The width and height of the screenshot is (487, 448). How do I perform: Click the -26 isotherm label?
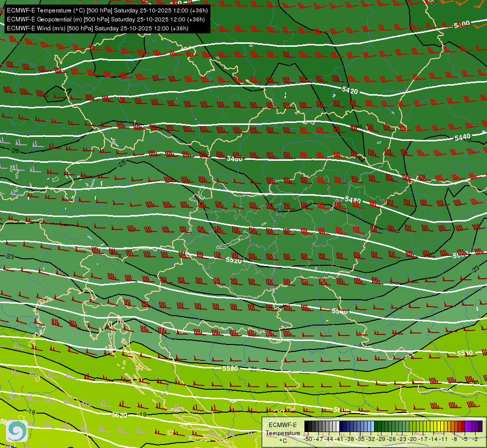coord(14,151)
